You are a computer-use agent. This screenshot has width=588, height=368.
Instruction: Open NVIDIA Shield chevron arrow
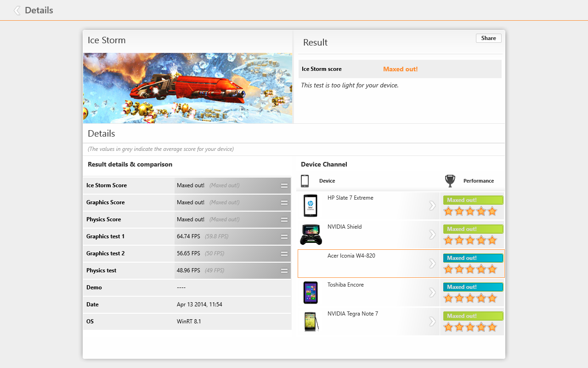coord(432,235)
